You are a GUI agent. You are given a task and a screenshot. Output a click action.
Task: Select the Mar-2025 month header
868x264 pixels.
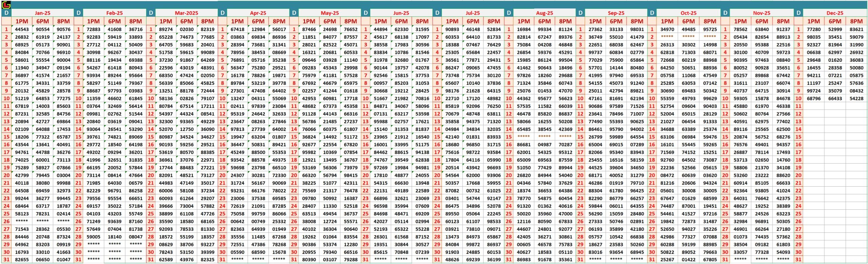click(x=186, y=13)
